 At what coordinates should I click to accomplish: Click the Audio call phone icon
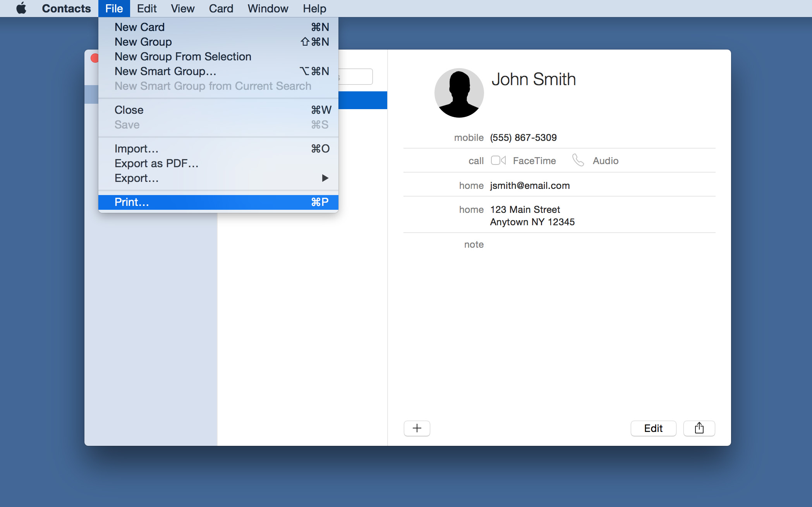(578, 160)
